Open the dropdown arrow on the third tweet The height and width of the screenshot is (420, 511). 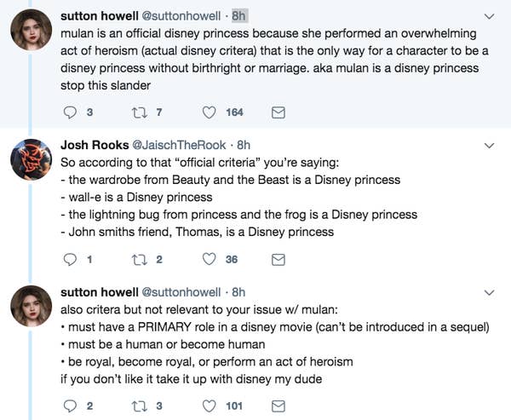490,293
